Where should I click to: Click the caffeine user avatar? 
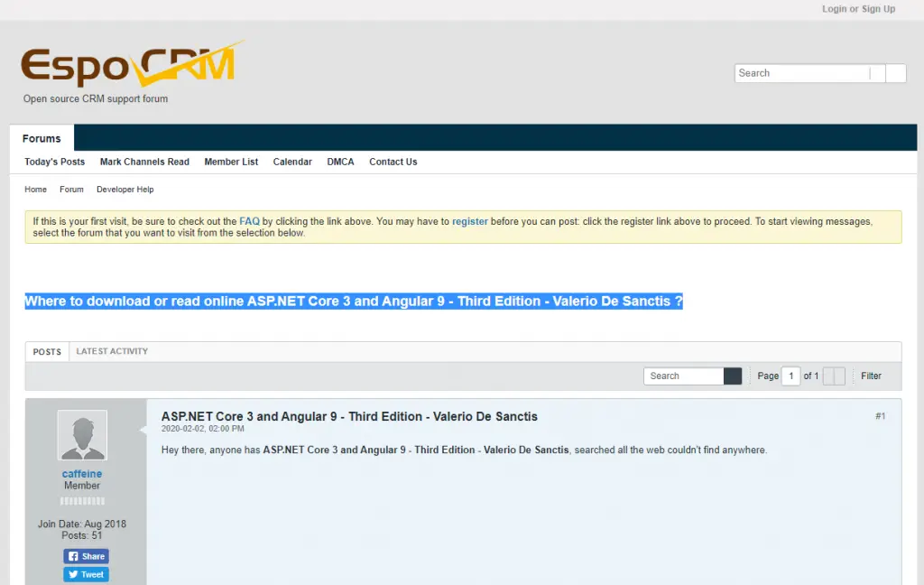[x=82, y=435]
